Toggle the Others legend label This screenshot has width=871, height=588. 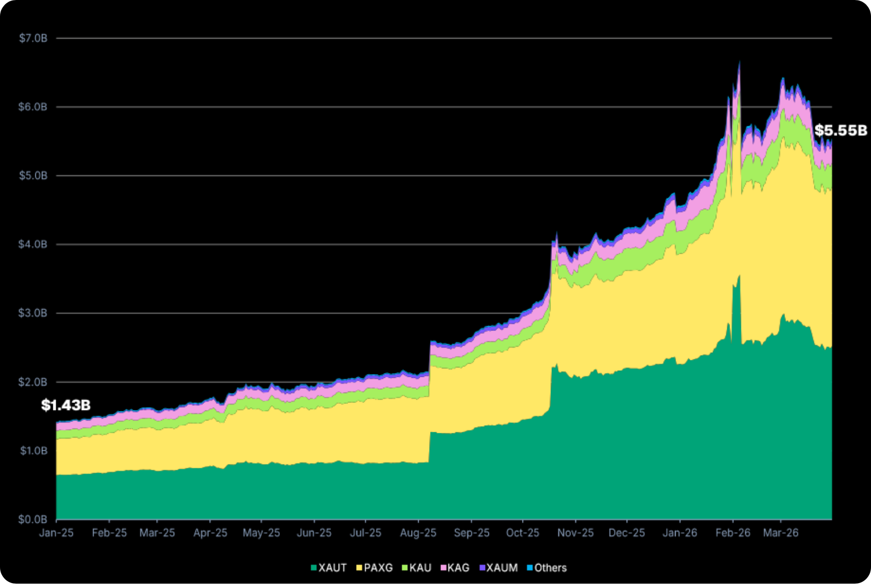pos(550,568)
